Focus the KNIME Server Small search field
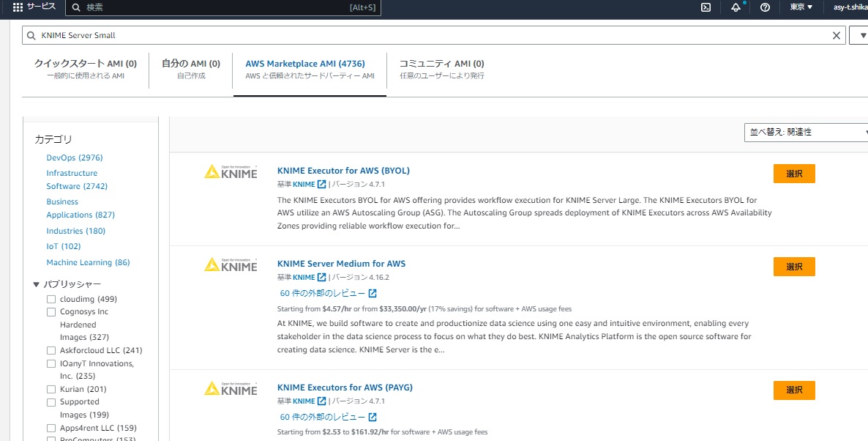The height and width of the screenshot is (441, 868). point(433,35)
